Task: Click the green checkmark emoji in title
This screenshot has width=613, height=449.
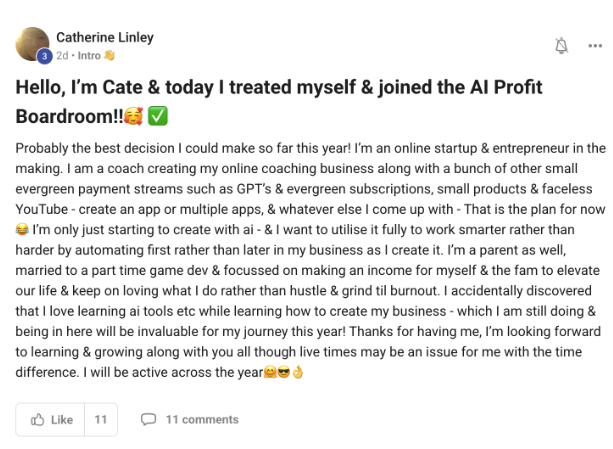Action: pyautogui.click(x=158, y=116)
